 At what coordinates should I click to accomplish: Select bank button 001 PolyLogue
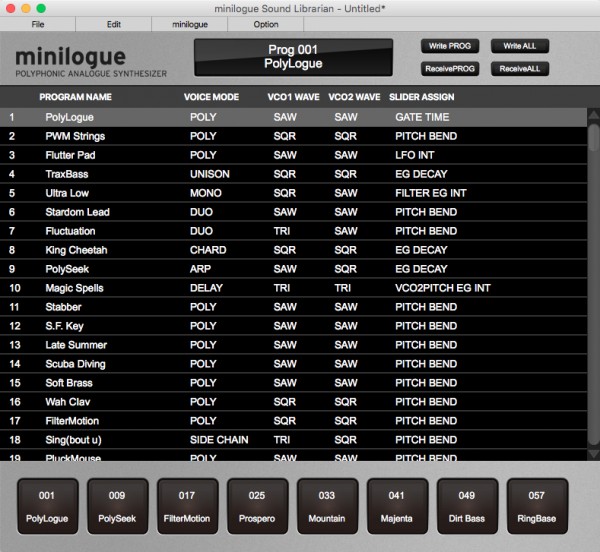[47, 506]
